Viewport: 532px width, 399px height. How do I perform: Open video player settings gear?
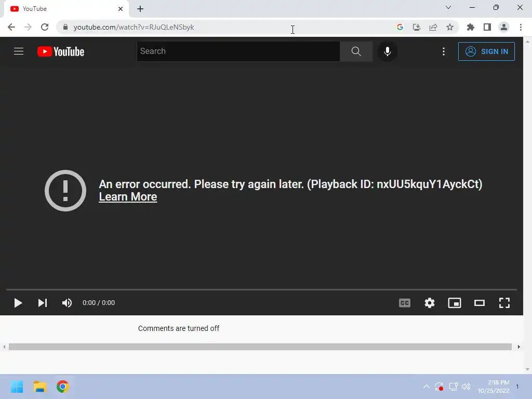coord(430,303)
